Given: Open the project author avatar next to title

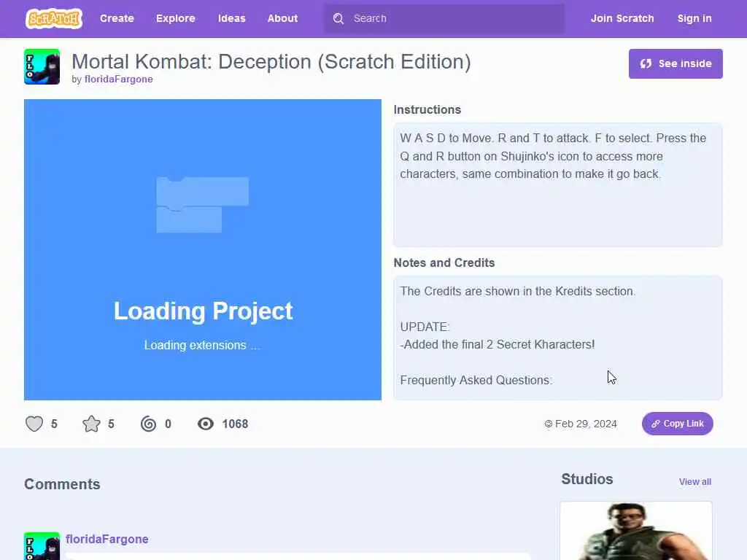Looking at the screenshot, I should click(x=42, y=66).
